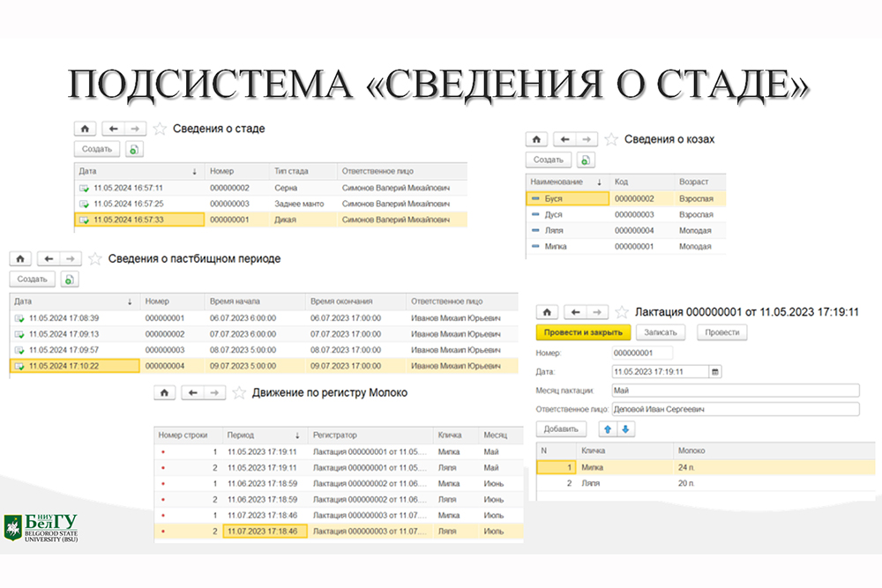Sort by Период column header in Молоко register
Viewport: 882px width, 588px height.
coord(265,435)
